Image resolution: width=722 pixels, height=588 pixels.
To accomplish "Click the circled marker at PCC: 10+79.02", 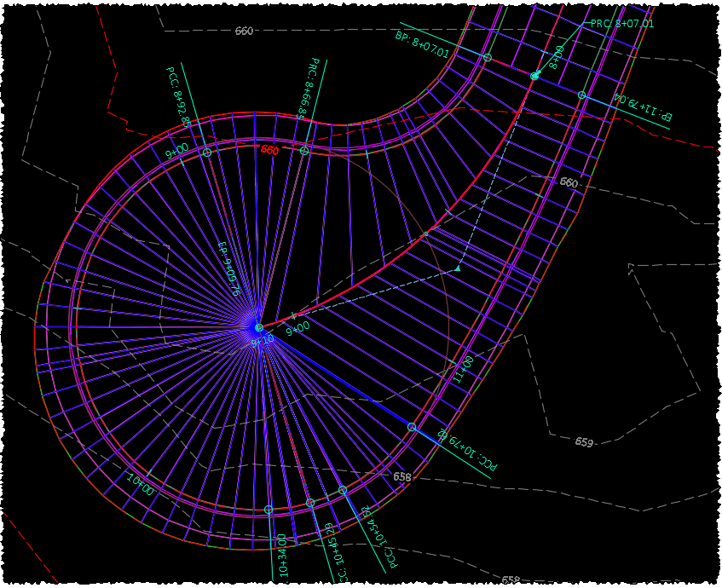I will tap(412, 426).
